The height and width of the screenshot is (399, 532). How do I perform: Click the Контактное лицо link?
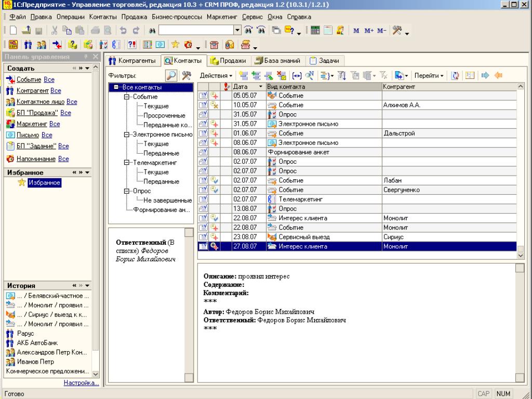pos(41,102)
